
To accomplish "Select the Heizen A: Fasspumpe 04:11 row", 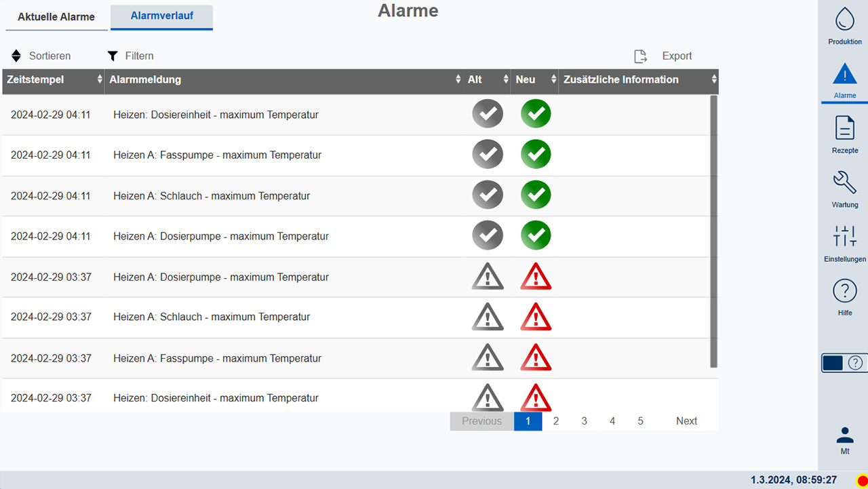I will (217, 155).
